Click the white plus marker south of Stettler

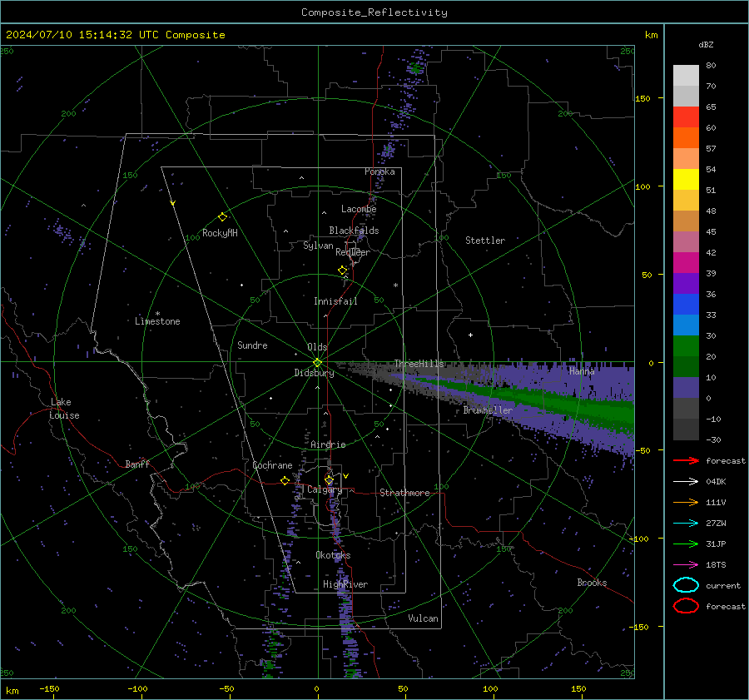(470, 335)
